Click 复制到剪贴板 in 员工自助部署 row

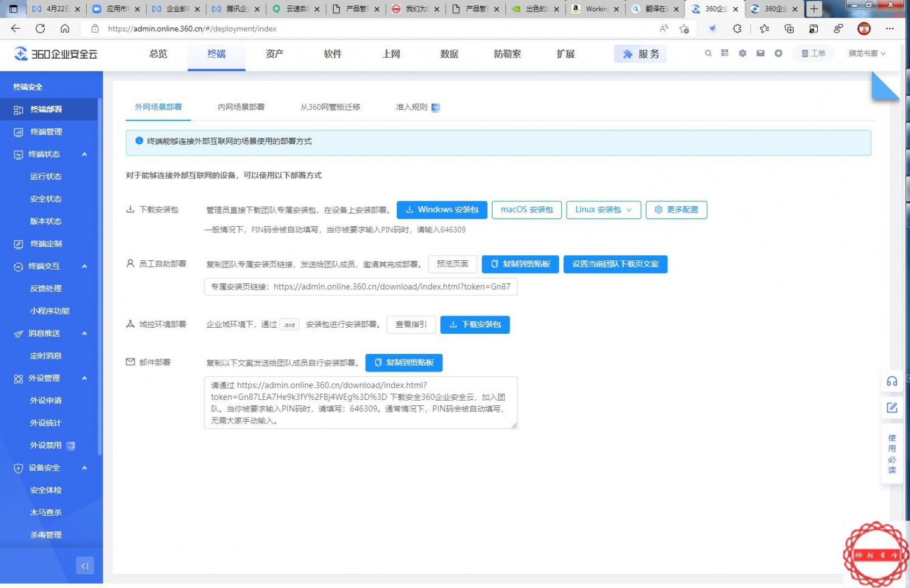(x=521, y=264)
